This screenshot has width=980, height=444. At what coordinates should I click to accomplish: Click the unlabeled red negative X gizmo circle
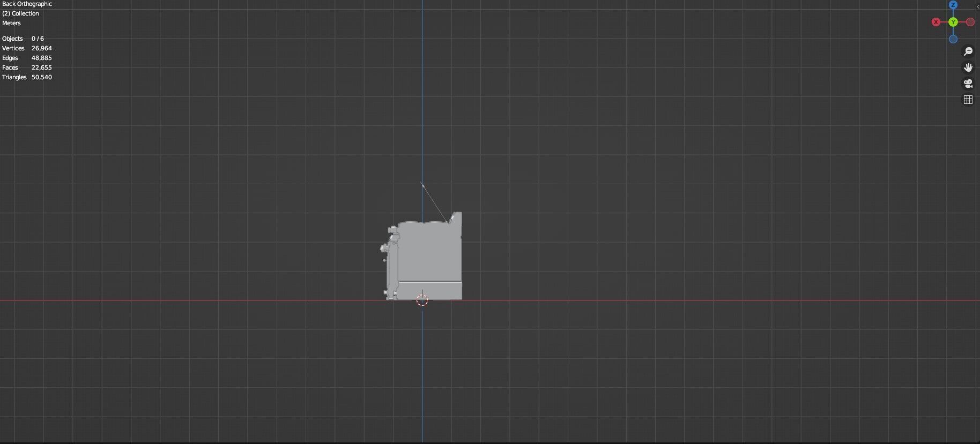[970, 22]
